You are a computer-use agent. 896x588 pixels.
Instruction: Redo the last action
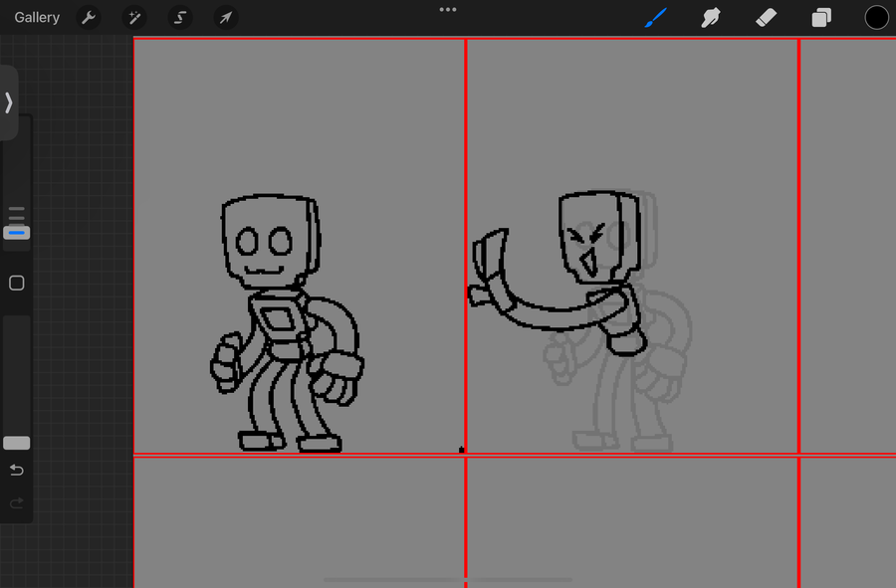(17, 503)
